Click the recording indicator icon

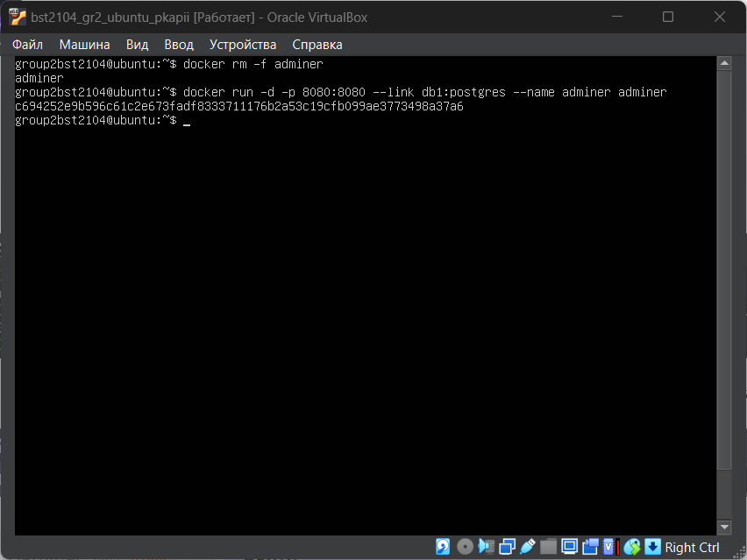(590, 547)
